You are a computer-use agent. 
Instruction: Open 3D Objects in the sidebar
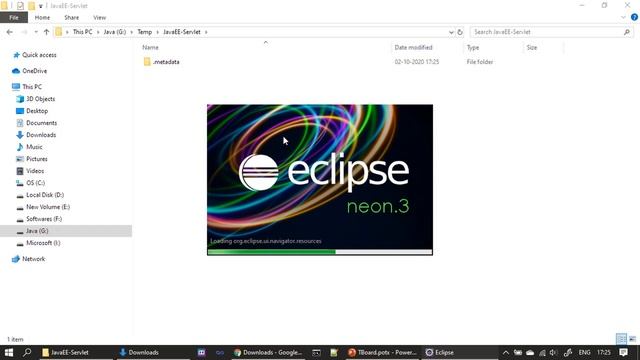point(40,99)
